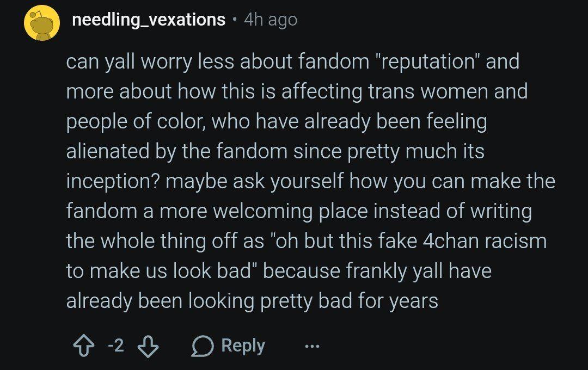Open needling_vexations user profile link
The height and width of the screenshot is (370, 588).
149,20
